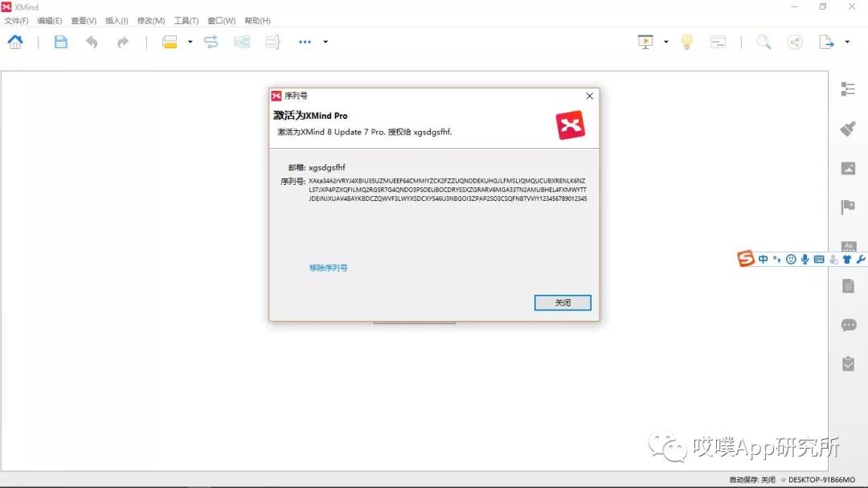This screenshot has height=488, width=868.
Task: Start brainstorming with the lightbulb icon
Action: [686, 42]
